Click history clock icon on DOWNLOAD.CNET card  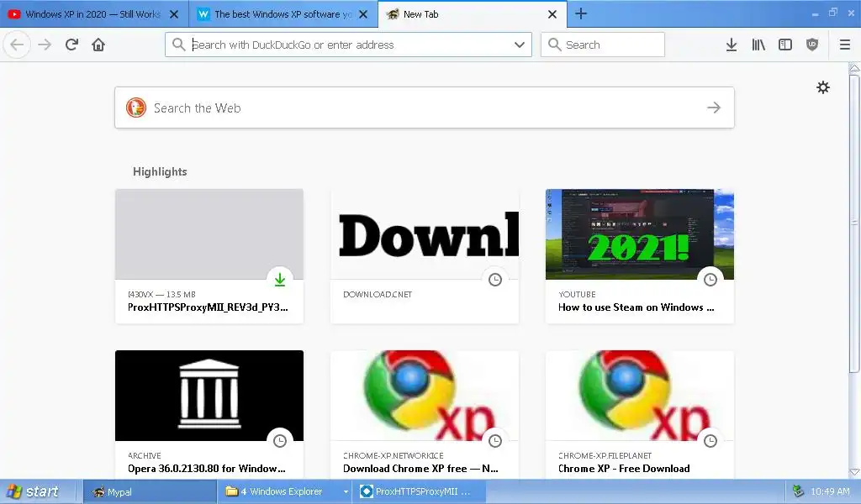pyautogui.click(x=495, y=280)
